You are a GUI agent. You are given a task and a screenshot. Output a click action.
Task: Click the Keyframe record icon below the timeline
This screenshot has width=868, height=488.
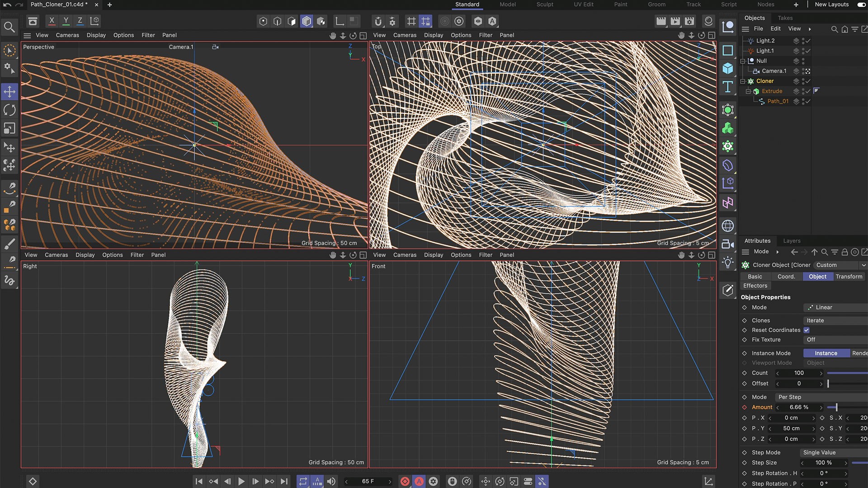(405, 481)
